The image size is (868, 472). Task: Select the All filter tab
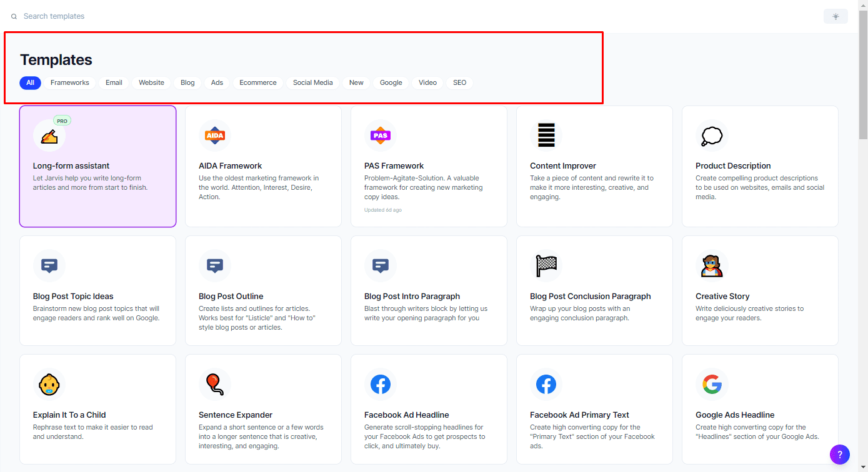[30, 82]
